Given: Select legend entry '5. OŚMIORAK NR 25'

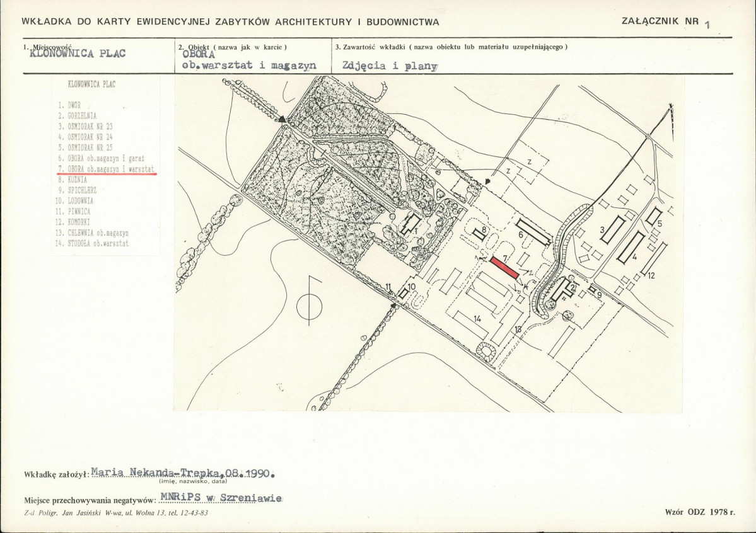Looking at the screenshot, I should [85, 147].
